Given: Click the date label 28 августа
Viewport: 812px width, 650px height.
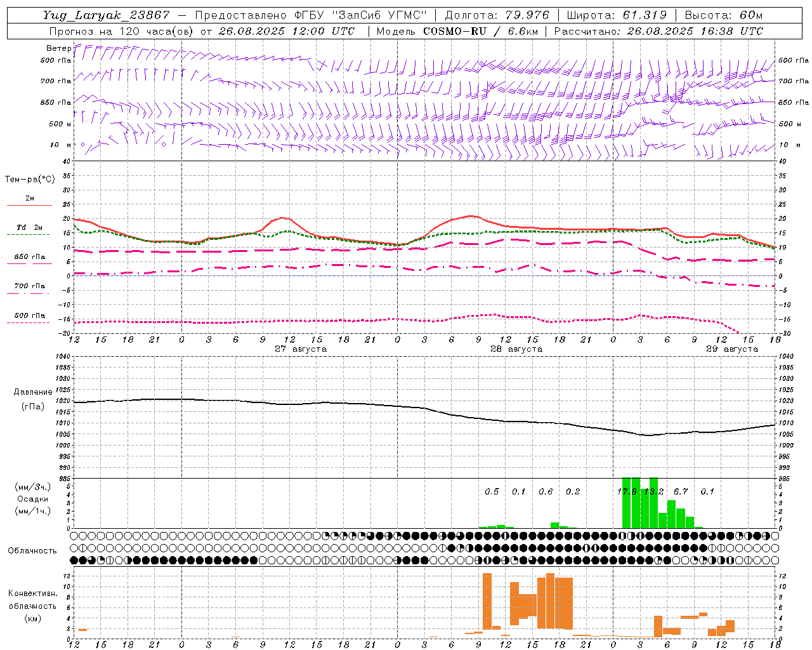Looking at the screenshot, I should pyautogui.click(x=516, y=349).
